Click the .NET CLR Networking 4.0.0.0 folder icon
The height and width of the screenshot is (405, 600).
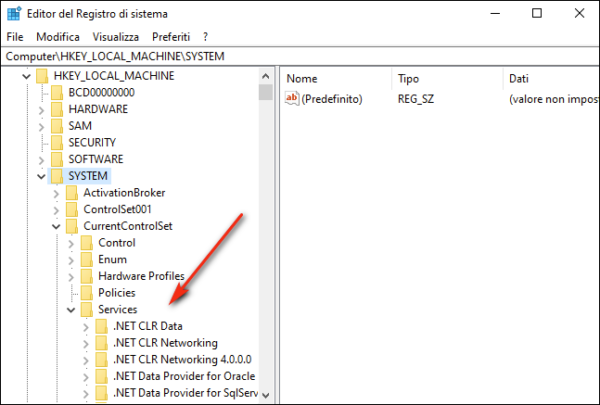102,359
